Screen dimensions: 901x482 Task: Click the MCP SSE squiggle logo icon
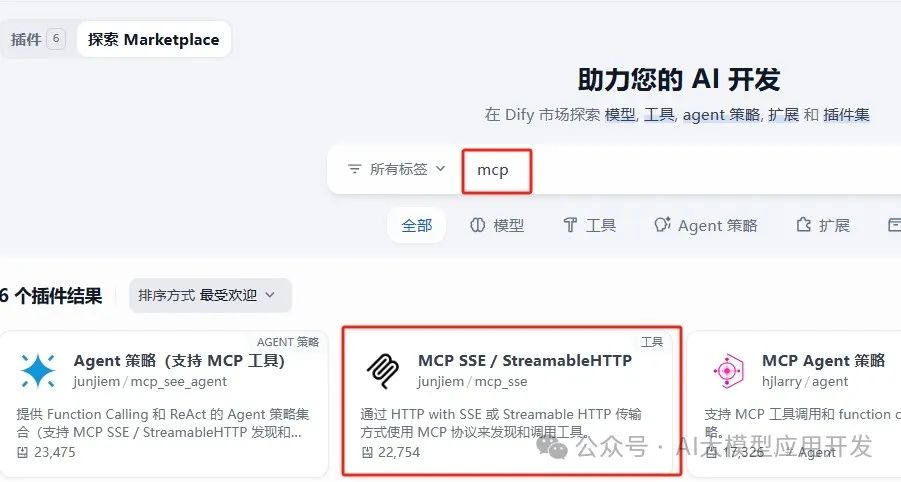pos(383,371)
